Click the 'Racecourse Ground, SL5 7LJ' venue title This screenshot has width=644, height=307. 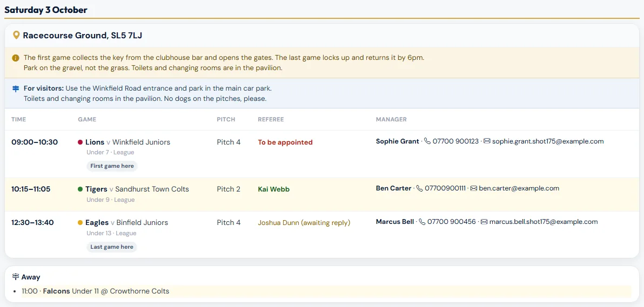coord(83,35)
